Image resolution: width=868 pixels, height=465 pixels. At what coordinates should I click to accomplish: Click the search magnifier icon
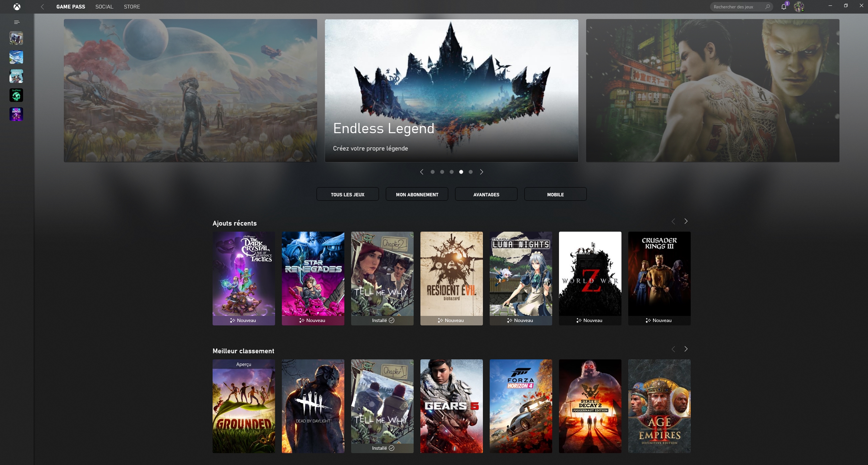tap(767, 6)
